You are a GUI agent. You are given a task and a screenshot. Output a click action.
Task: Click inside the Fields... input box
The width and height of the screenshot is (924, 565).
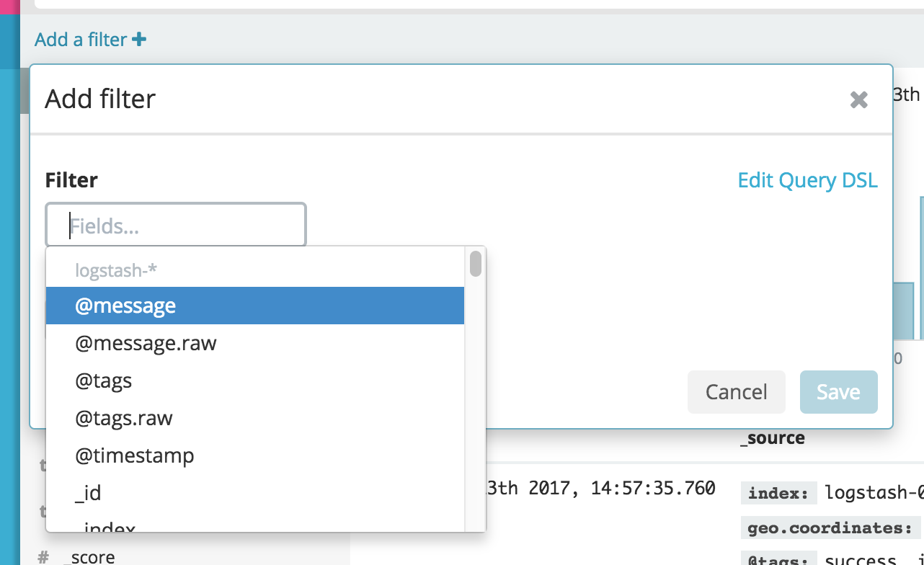tap(175, 224)
